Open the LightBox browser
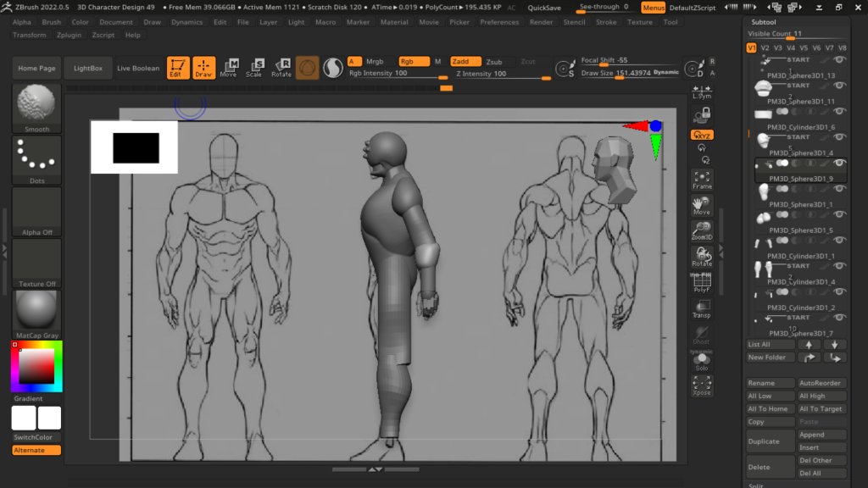The height and width of the screenshot is (488, 868). (88, 68)
